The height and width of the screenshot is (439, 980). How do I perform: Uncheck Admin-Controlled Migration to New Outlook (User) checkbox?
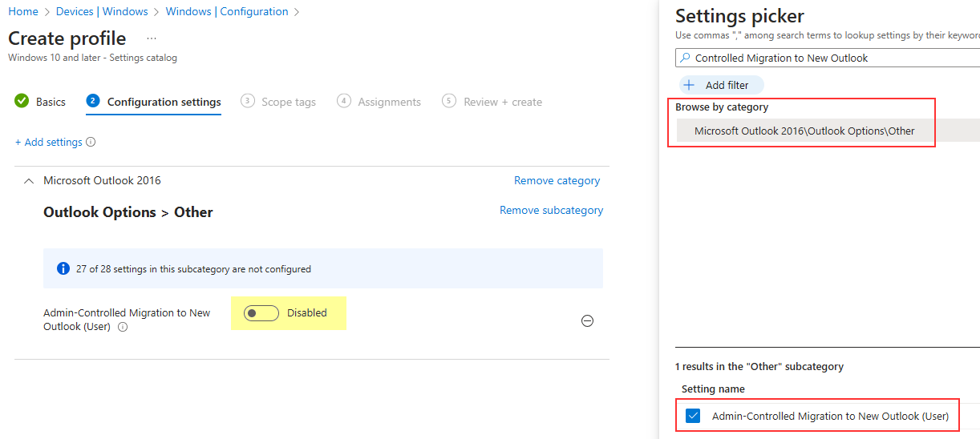(693, 416)
